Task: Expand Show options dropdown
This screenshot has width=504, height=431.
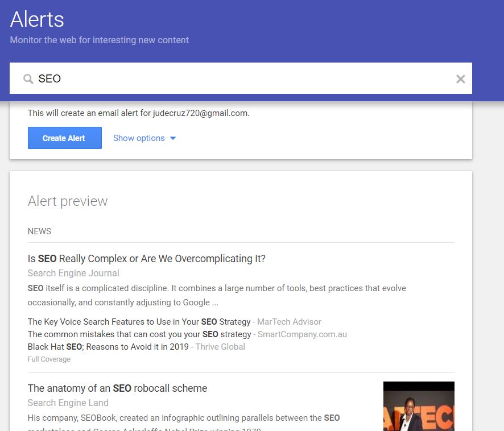Action: point(139,138)
